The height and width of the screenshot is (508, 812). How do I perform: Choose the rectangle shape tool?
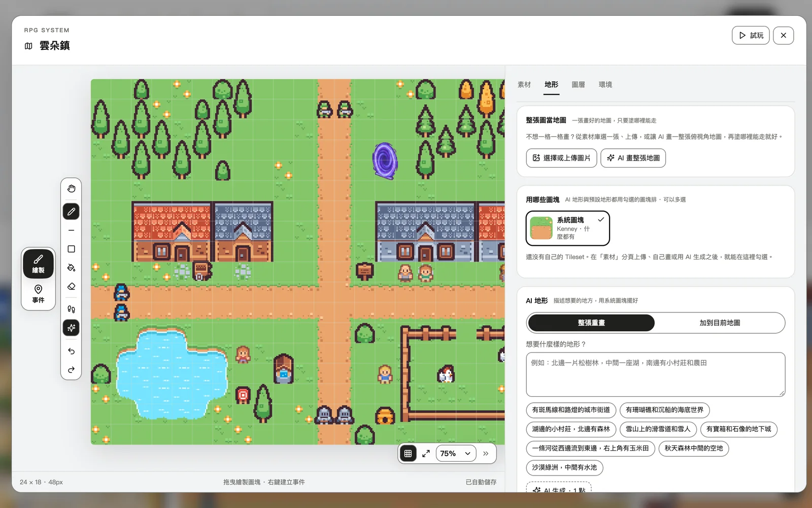coord(71,249)
